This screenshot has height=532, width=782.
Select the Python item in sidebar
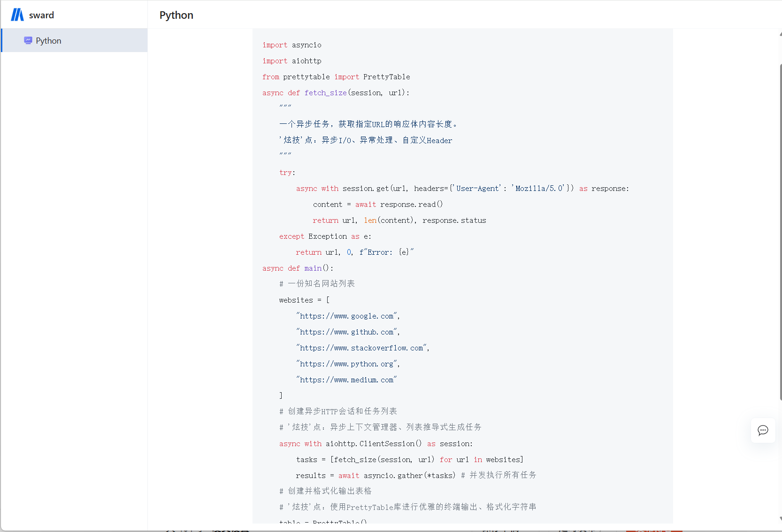74,40
